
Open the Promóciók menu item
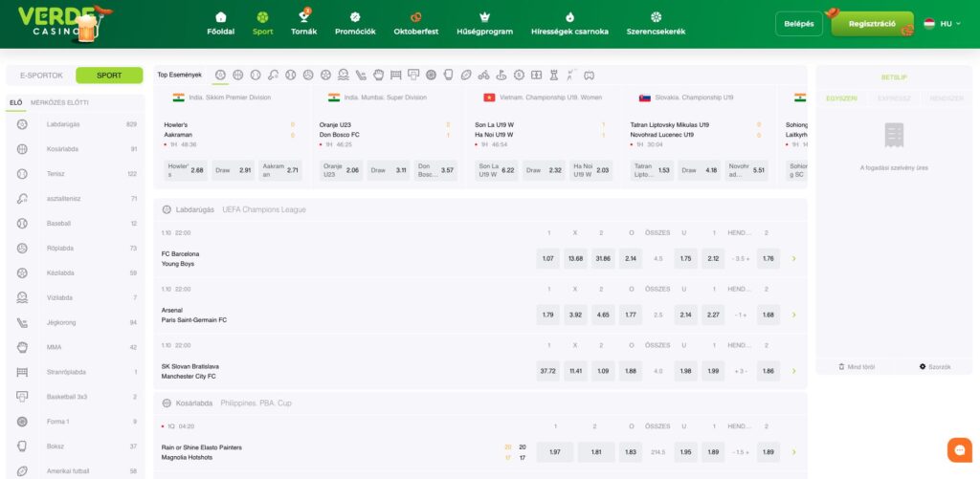pos(355,23)
